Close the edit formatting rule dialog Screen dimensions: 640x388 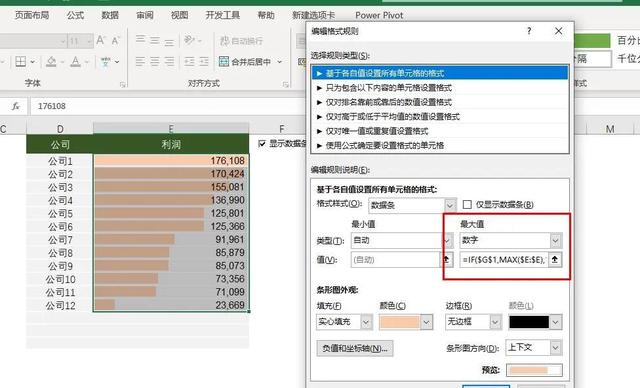[x=558, y=31]
